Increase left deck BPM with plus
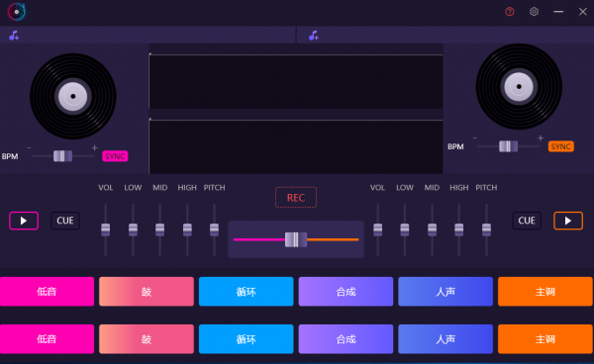The width and height of the screenshot is (594, 364). pos(94,148)
